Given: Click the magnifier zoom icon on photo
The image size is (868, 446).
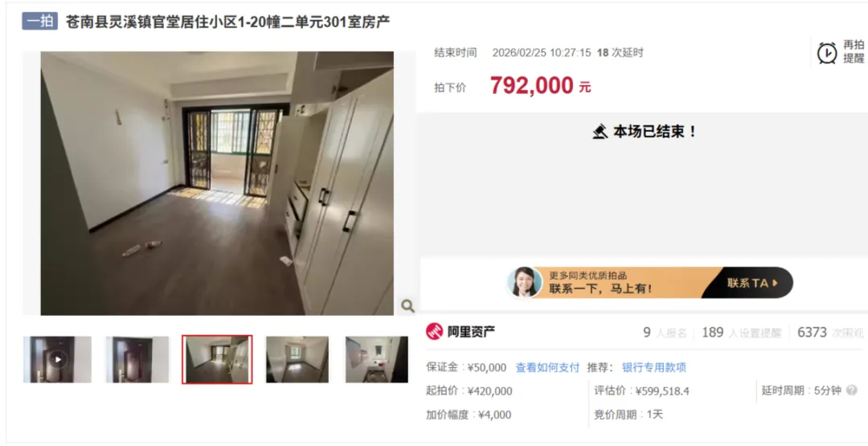Looking at the screenshot, I should tap(407, 305).
